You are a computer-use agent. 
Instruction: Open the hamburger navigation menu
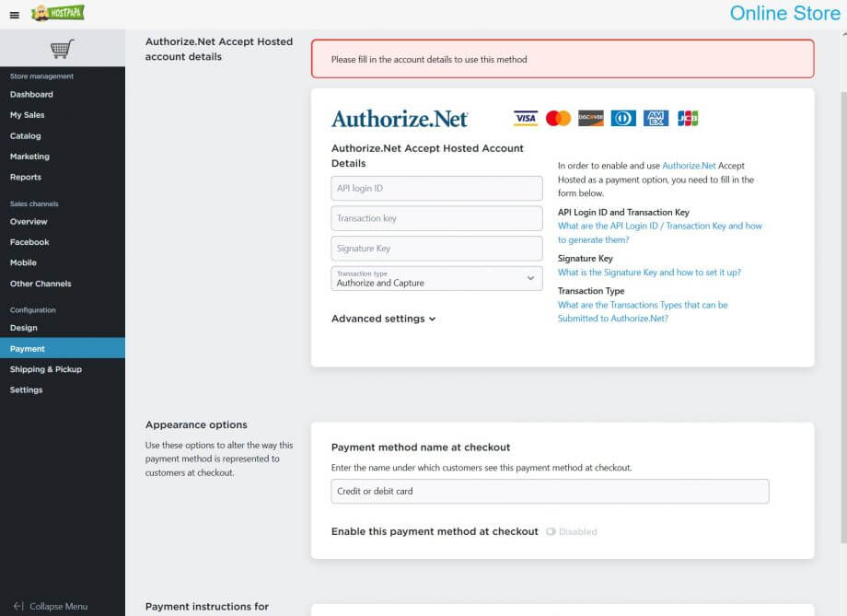point(13,12)
